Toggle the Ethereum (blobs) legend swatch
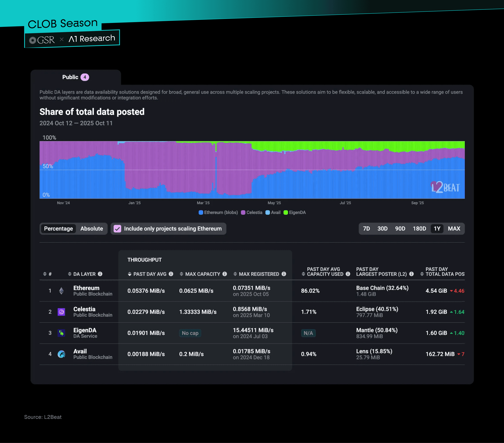The width and height of the screenshot is (504, 443). [201, 213]
